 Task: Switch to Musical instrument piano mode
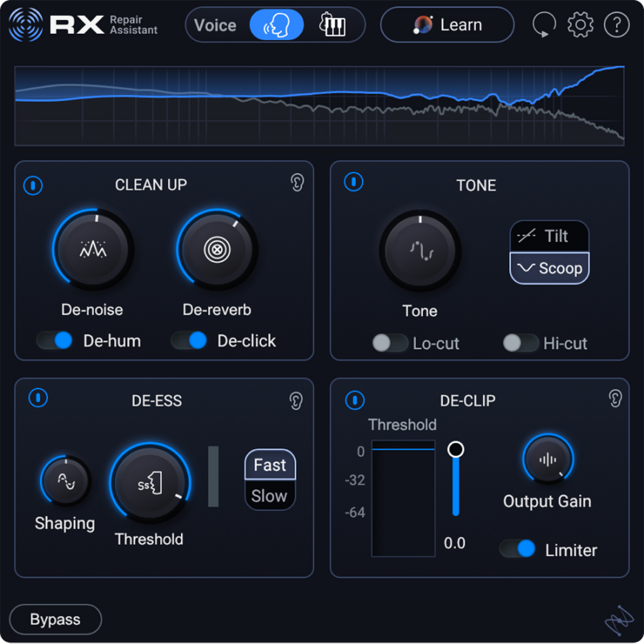click(x=332, y=25)
